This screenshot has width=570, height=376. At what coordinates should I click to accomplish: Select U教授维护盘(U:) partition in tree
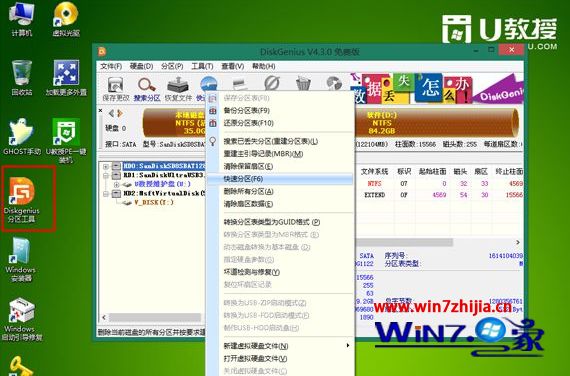[162, 184]
